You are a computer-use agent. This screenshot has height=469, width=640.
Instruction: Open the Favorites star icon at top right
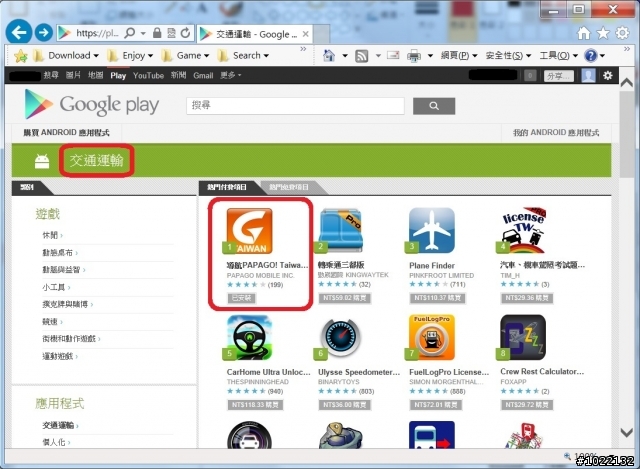602,33
